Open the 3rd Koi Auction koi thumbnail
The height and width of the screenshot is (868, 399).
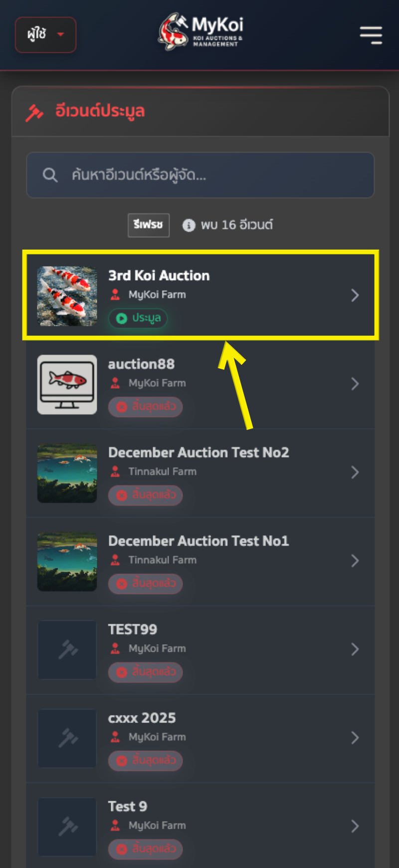[x=67, y=296]
